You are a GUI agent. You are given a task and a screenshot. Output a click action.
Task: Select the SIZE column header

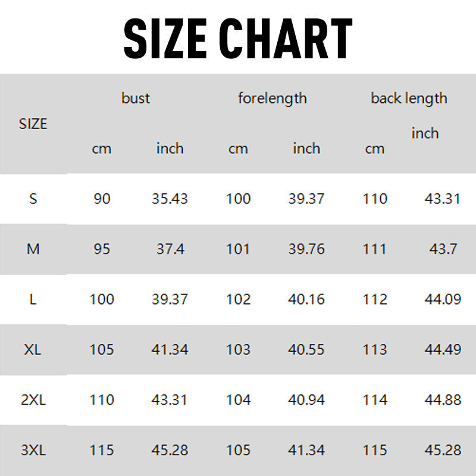tap(33, 124)
